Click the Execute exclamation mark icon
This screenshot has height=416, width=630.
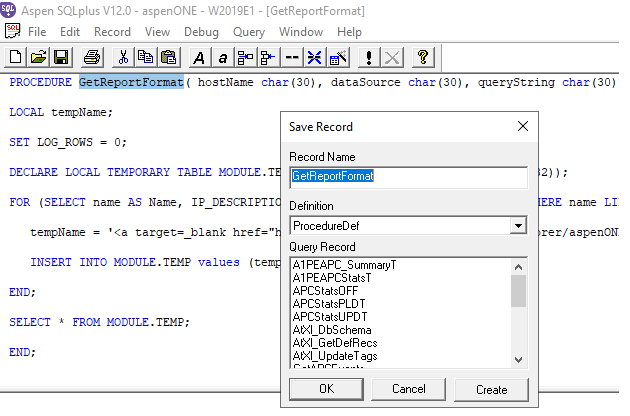pyautogui.click(x=368, y=57)
